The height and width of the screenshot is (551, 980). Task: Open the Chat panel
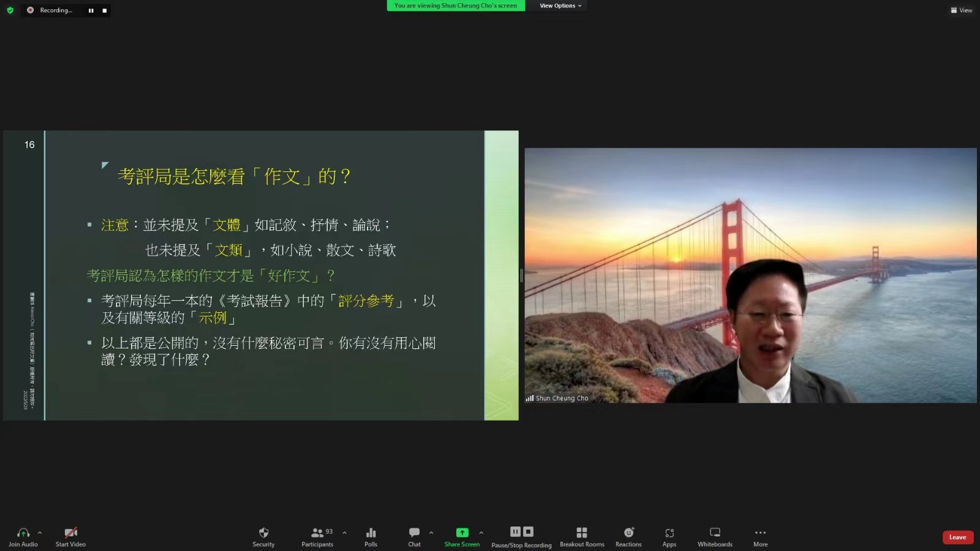[x=414, y=533]
